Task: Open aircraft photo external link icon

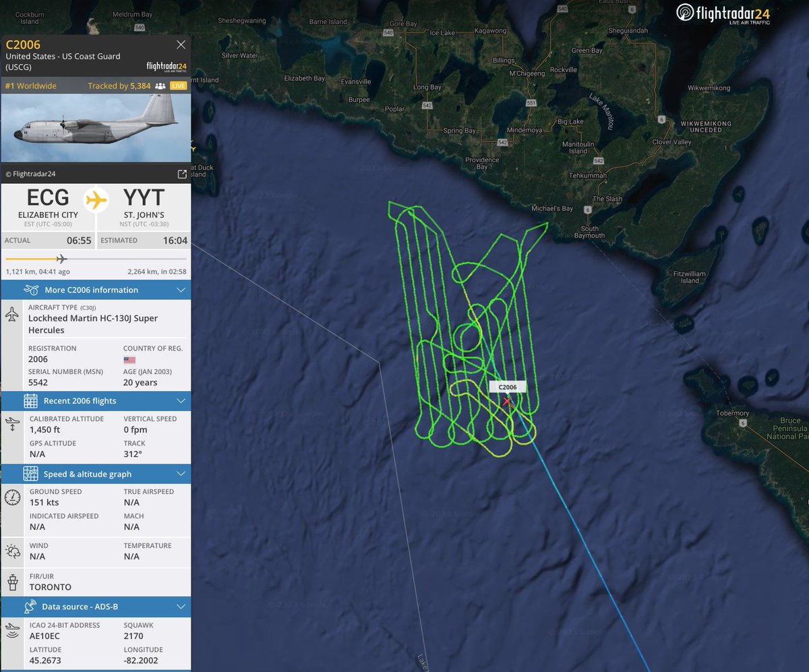Action: 182,174
